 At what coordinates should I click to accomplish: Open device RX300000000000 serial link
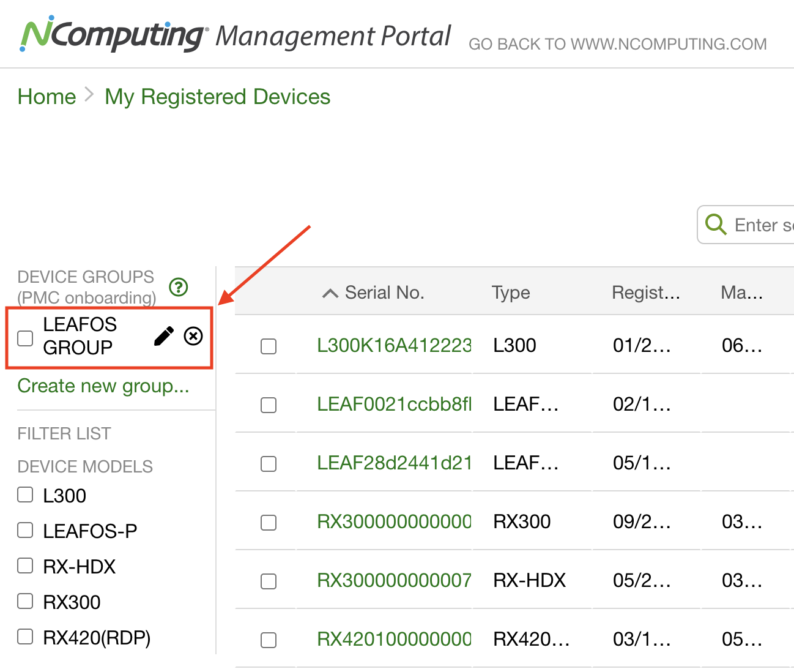tap(394, 521)
